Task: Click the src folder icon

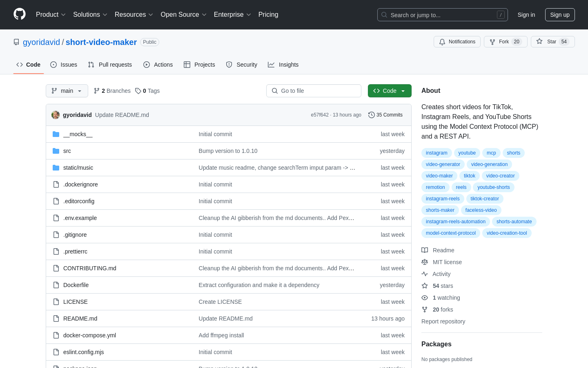Action: [x=56, y=151]
